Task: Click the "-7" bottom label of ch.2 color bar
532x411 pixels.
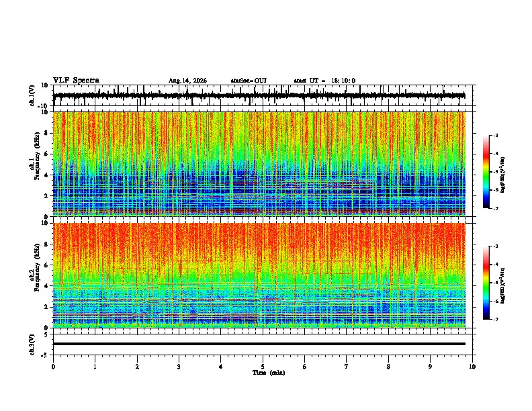Action: [x=496, y=319]
